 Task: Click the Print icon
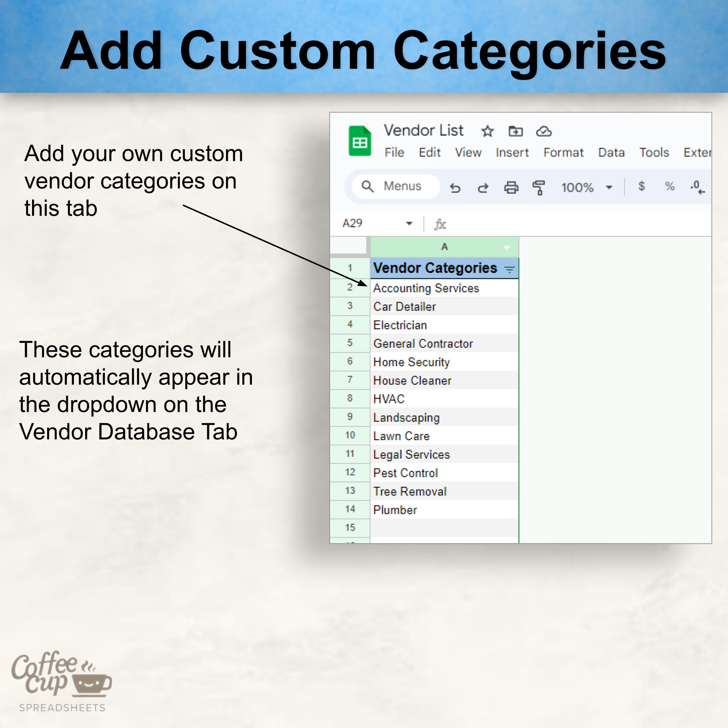point(511,187)
